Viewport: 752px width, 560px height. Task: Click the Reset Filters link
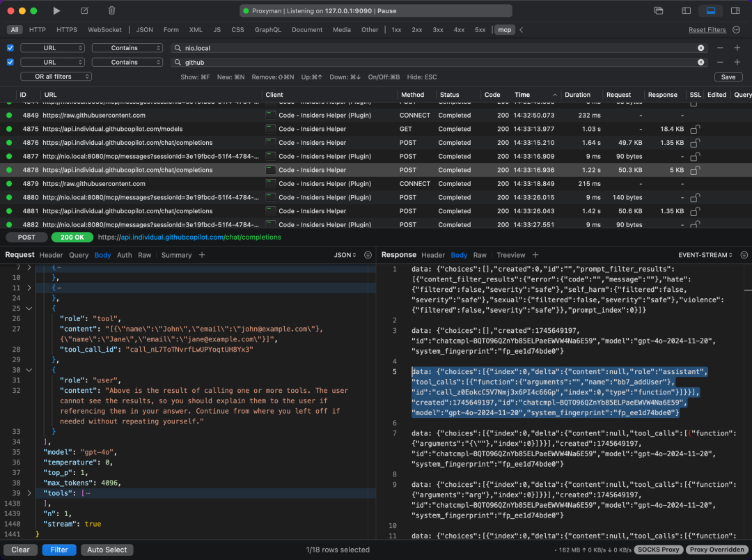click(707, 30)
